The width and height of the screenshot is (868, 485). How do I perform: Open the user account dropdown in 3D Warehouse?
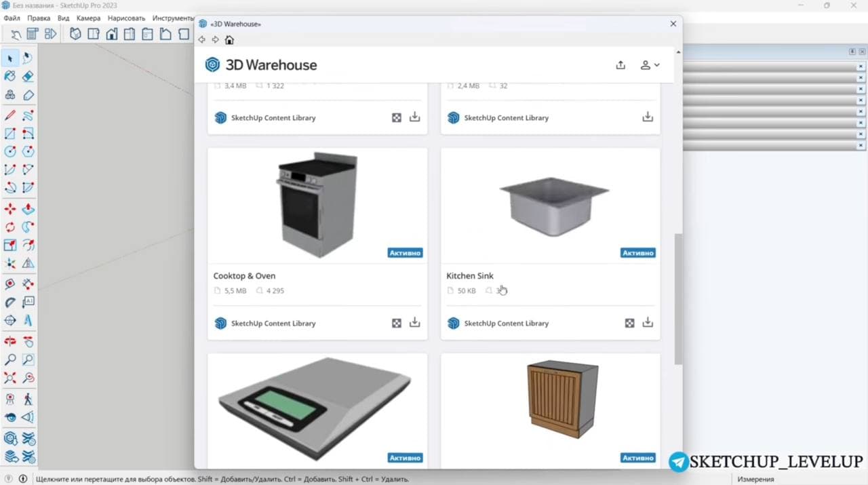(650, 65)
